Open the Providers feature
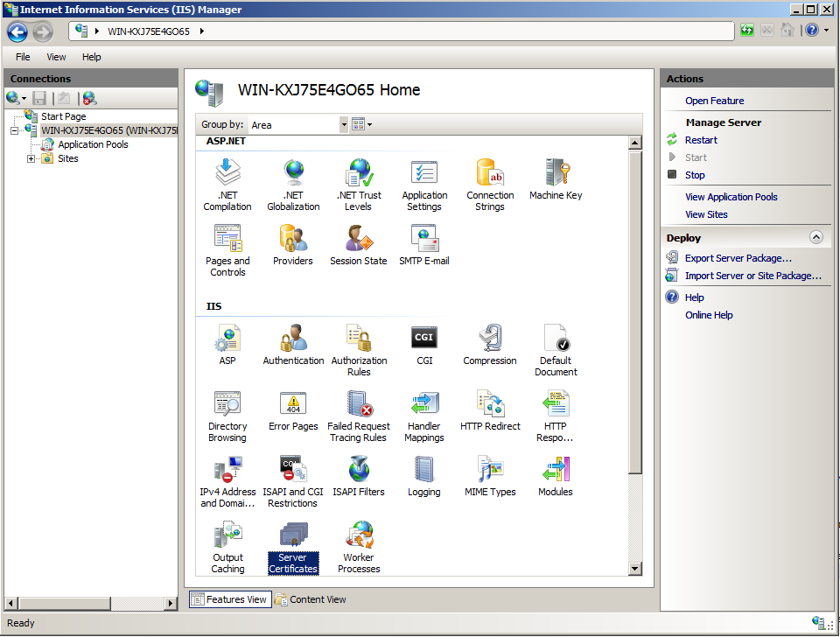Screen dimensions: 840x637 click(x=293, y=245)
